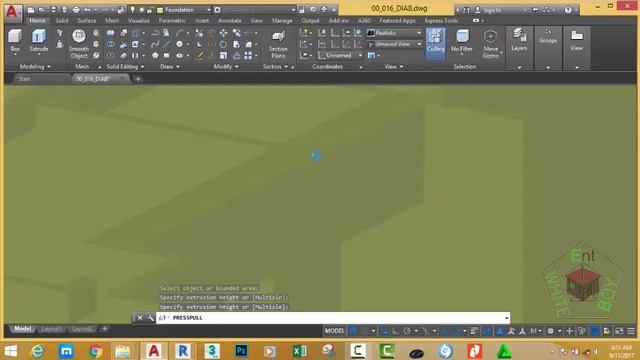Expand the Draw panel
Image resolution: width=640 pixels, height=360 pixels.
[170, 67]
